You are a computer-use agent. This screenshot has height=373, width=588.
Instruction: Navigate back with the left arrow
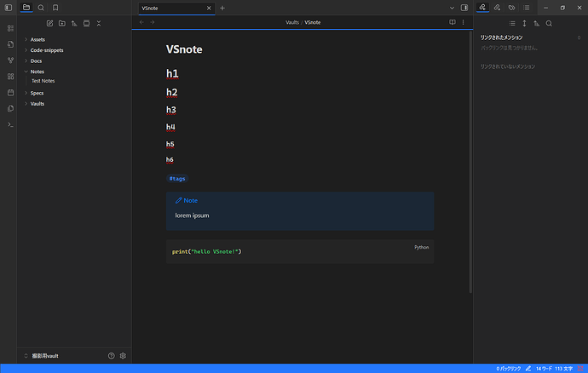click(x=141, y=22)
